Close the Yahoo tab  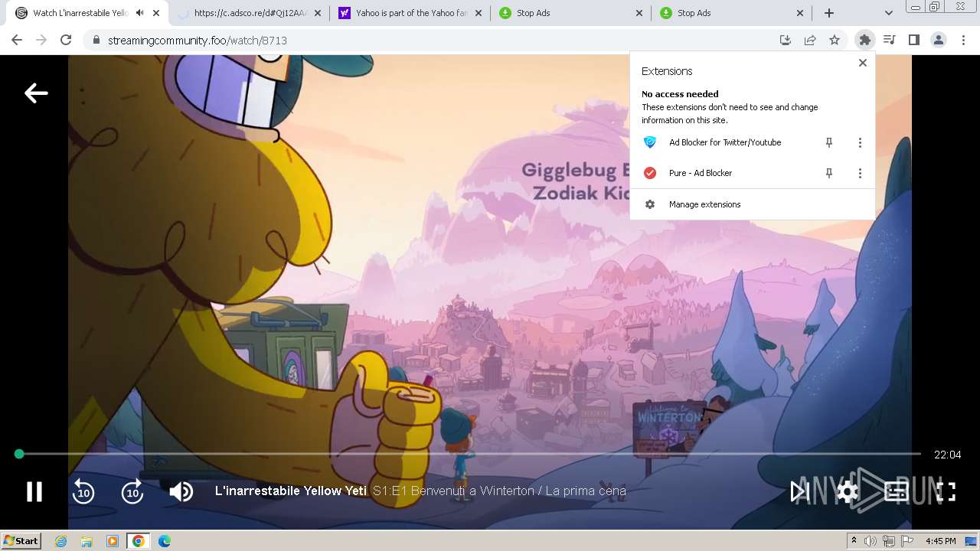[x=479, y=13]
